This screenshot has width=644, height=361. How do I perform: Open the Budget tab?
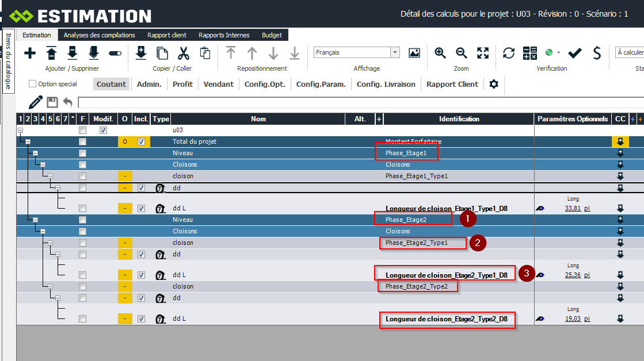(x=272, y=35)
